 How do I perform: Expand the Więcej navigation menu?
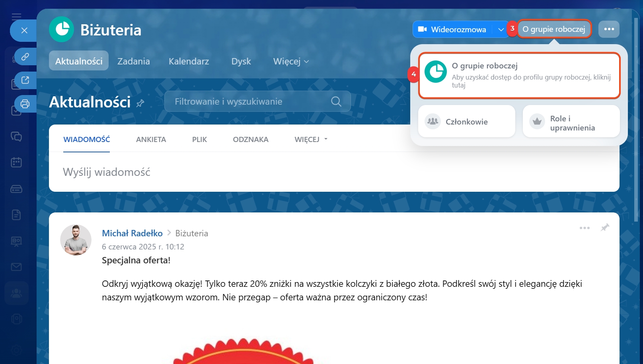pos(291,61)
